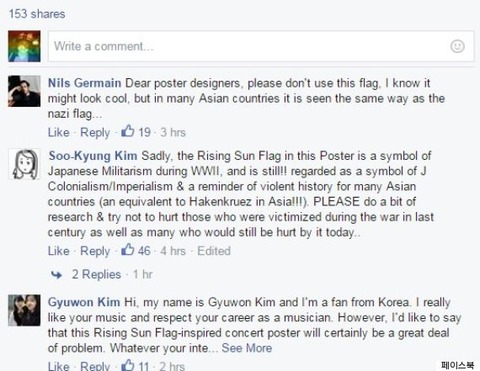This screenshot has height=371, width=480.
Task: Open Soo-Kyung Kim's profile name link
Action: [x=93, y=156]
